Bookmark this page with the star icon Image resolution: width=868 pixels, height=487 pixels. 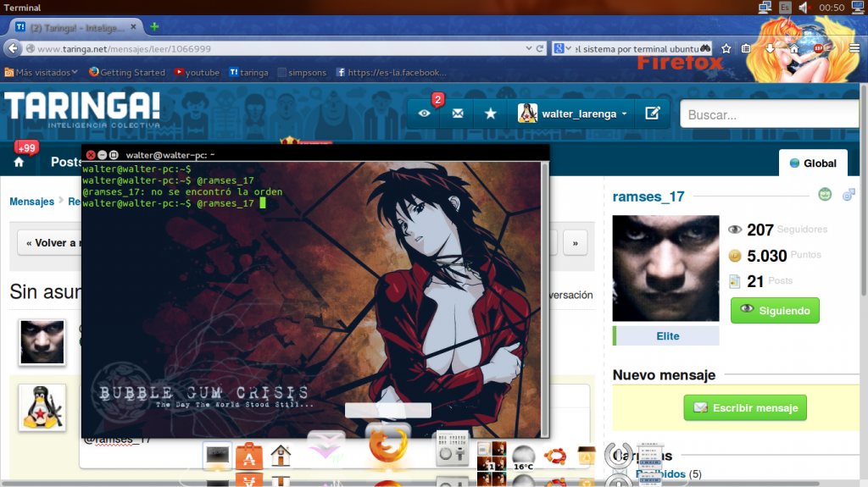click(x=726, y=49)
